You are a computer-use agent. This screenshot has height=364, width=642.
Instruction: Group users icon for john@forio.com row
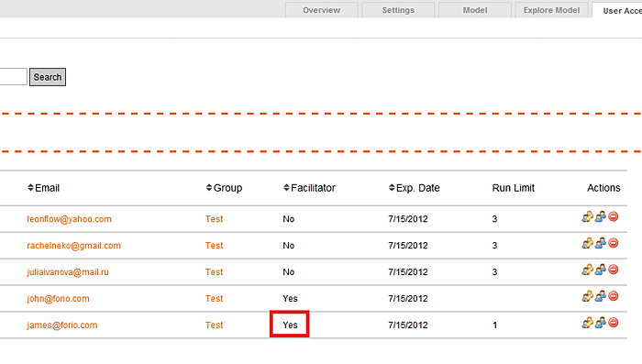(600, 296)
